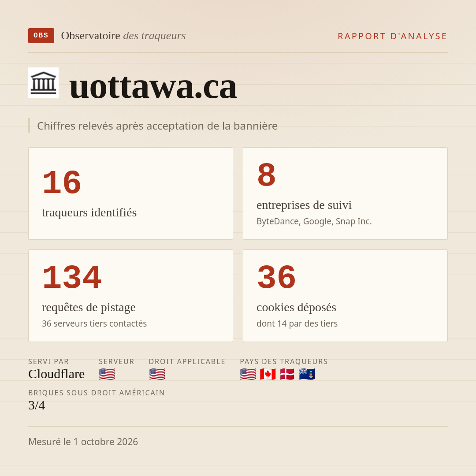Image resolution: width=476 pixels, height=476 pixels.
Task: Click the 3/4 value
Action: (x=37, y=405)
